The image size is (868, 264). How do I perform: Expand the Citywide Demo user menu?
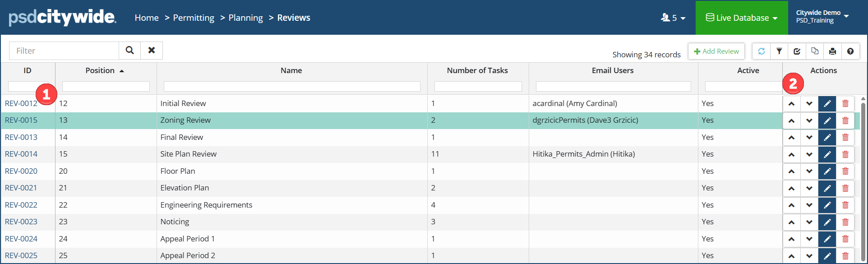pyautogui.click(x=822, y=17)
